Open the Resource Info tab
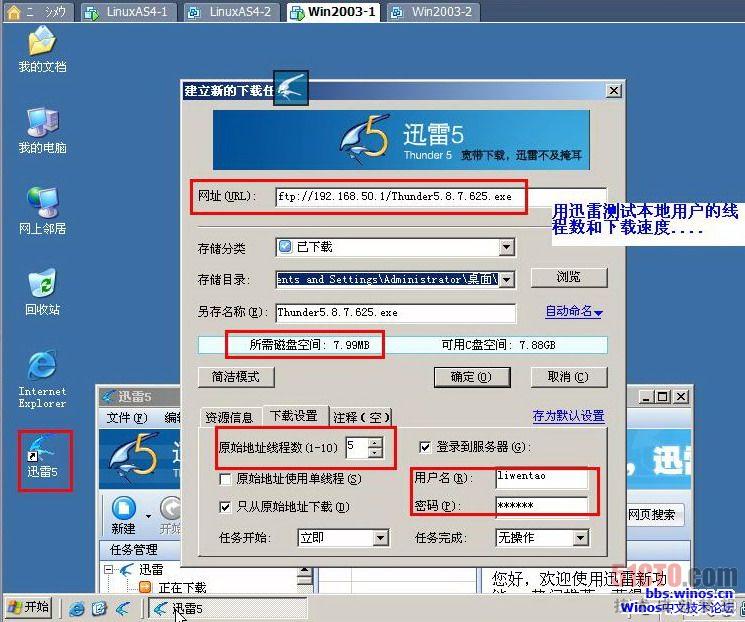The image size is (745, 622). [230, 417]
